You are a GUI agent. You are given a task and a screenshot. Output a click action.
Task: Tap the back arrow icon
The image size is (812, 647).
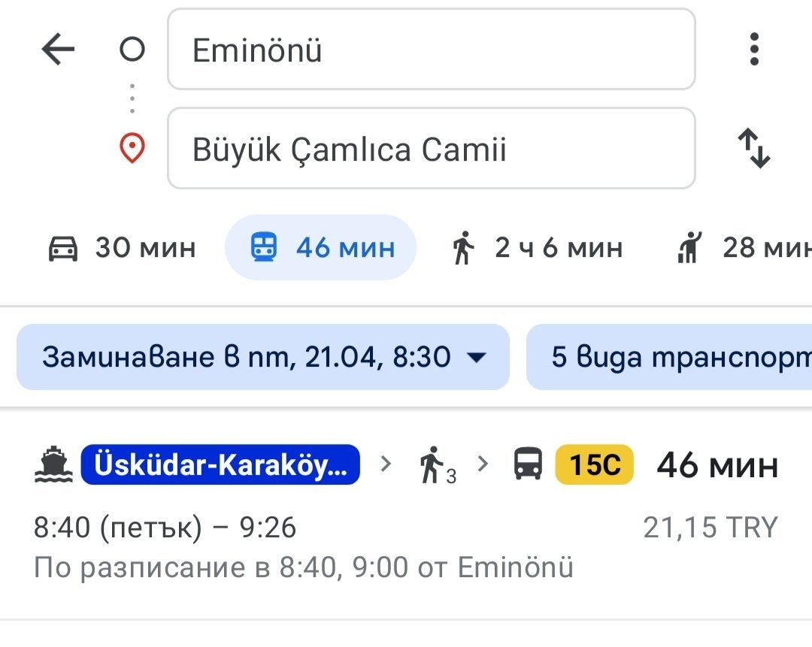pyautogui.click(x=58, y=50)
